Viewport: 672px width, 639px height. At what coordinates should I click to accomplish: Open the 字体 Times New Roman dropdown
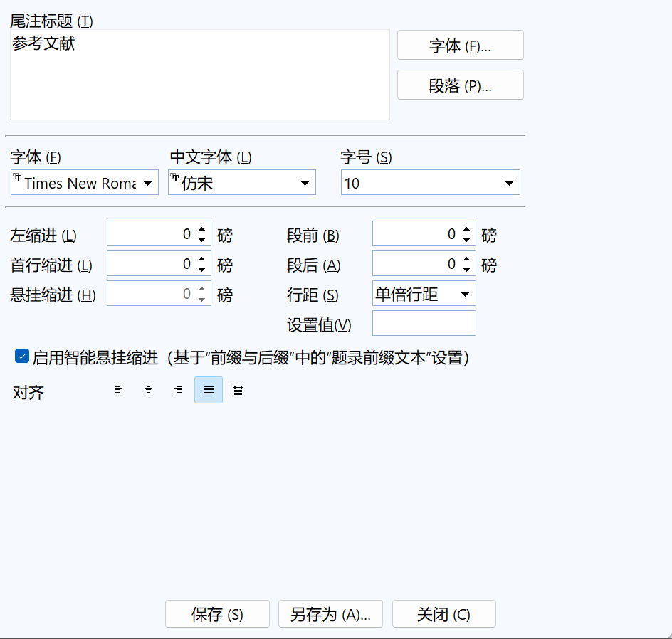[x=147, y=184]
